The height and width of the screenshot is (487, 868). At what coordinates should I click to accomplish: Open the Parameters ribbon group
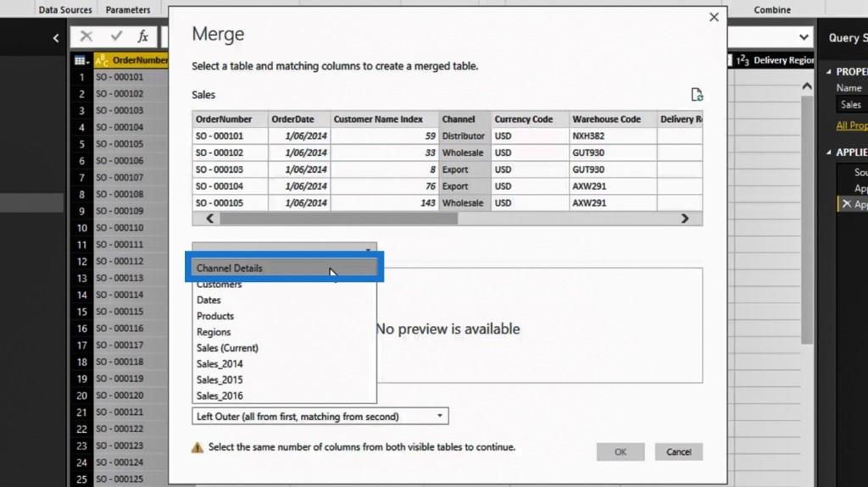point(128,9)
